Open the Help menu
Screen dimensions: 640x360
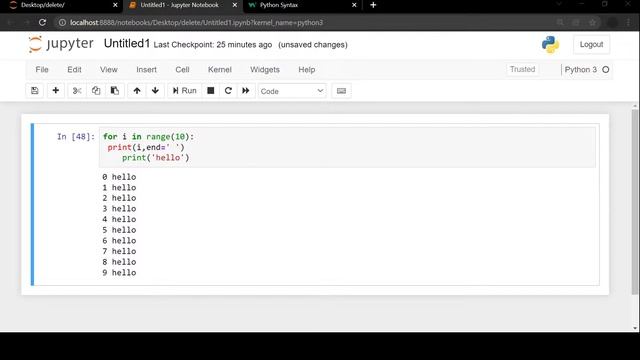click(307, 69)
